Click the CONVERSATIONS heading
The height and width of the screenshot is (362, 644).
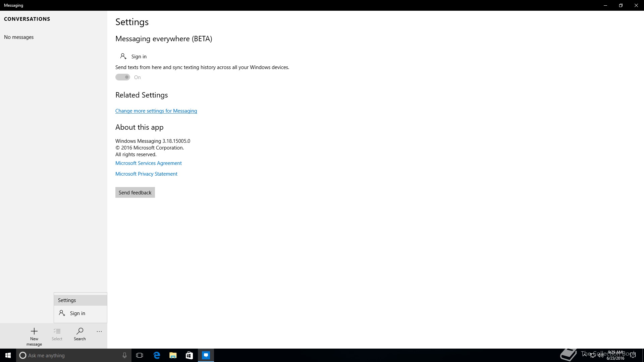tap(27, 19)
